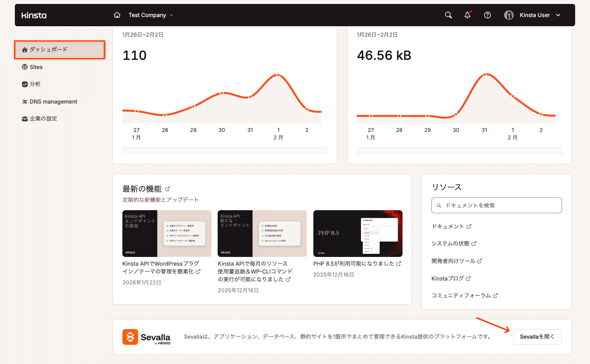This screenshot has width=590, height=364.
Task: Open the search with the magnifier icon
Action: pyautogui.click(x=448, y=15)
